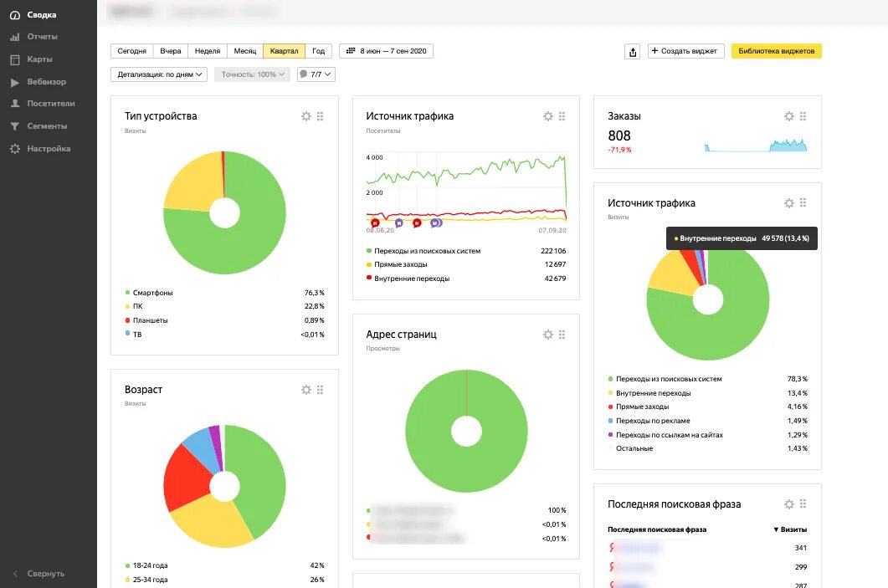Screen dimensions: 888x588
Task: Open the date range picker 8 июн — 7 сен 2020
Action: pyautogui.click(x=386, y=51)
